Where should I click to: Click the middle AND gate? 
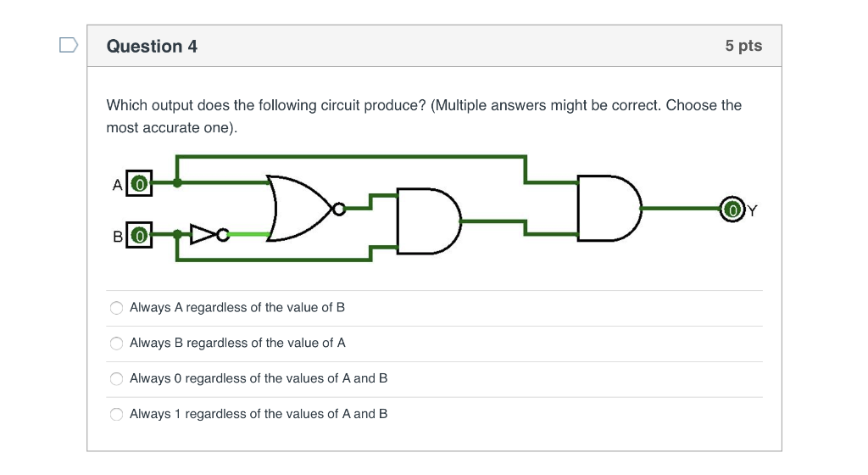coord(428,221)
